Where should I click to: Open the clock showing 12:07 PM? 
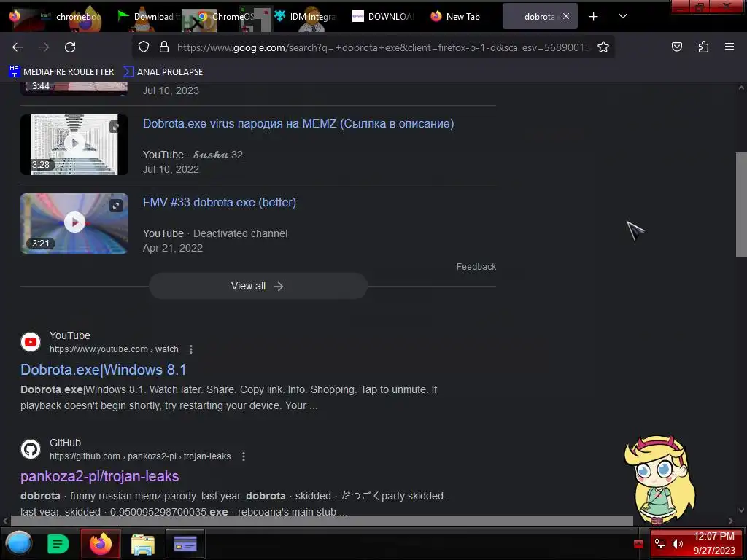click(715, 543)
